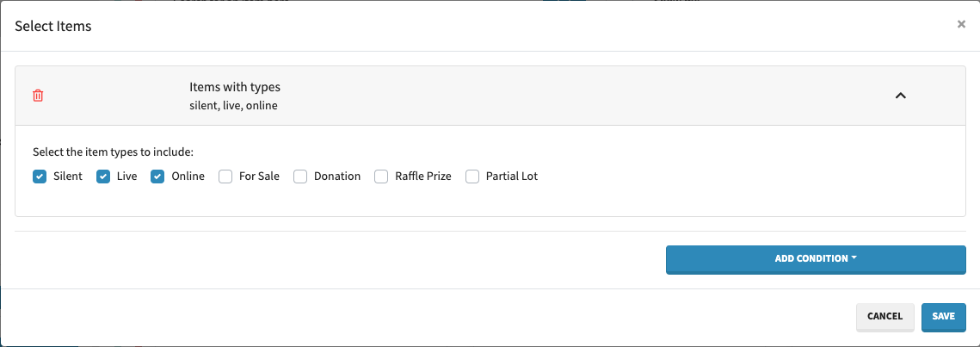Image resolution: width=980 pixels, height=347 pixels.
Task: Uncheck the Online checkbox box
Action: (x=157, y=177)
